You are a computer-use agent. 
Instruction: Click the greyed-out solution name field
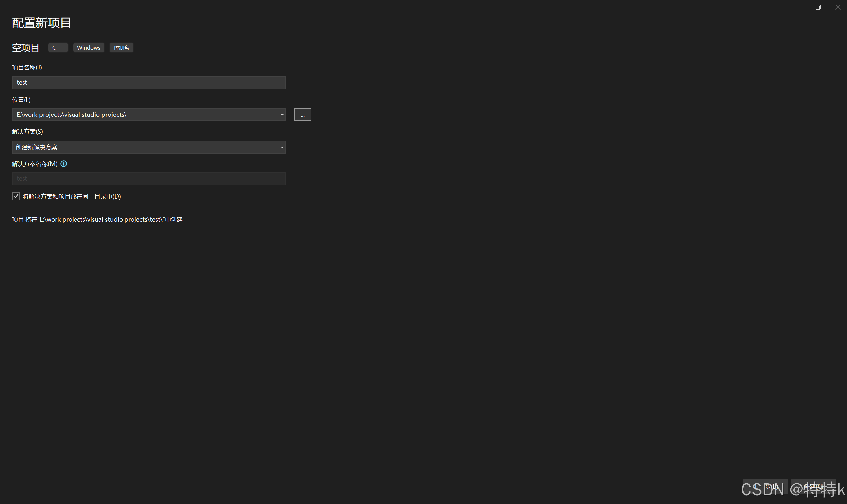coord(149,179)
